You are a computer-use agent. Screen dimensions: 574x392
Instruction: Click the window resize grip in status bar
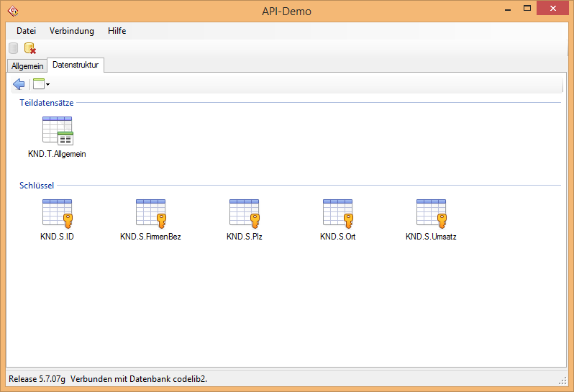point(562,380)
